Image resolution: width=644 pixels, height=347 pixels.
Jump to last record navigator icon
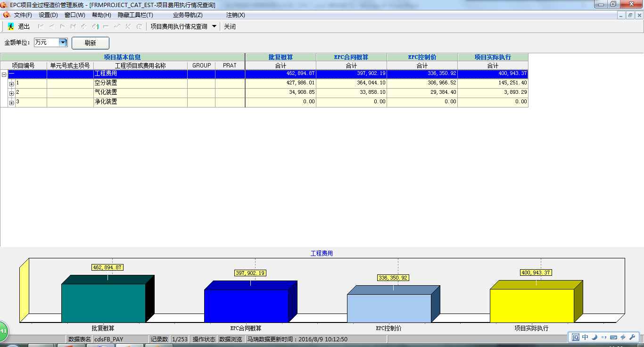point(73,26)
